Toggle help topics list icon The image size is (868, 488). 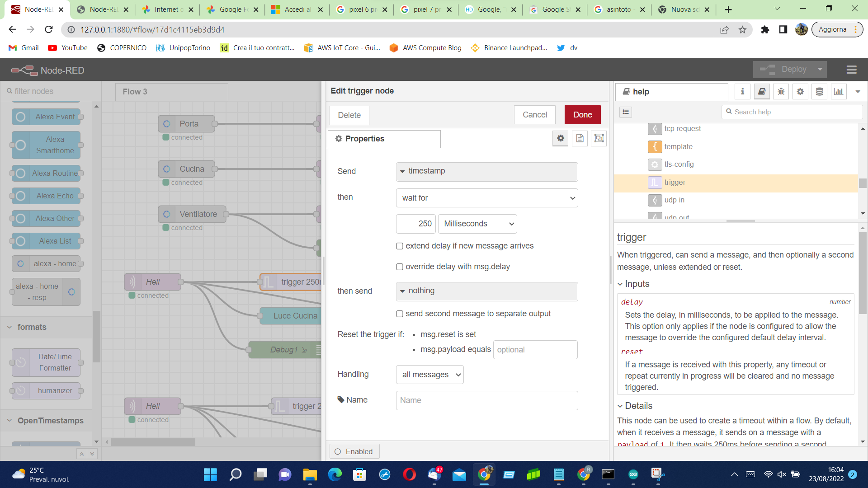click(626, 112)
